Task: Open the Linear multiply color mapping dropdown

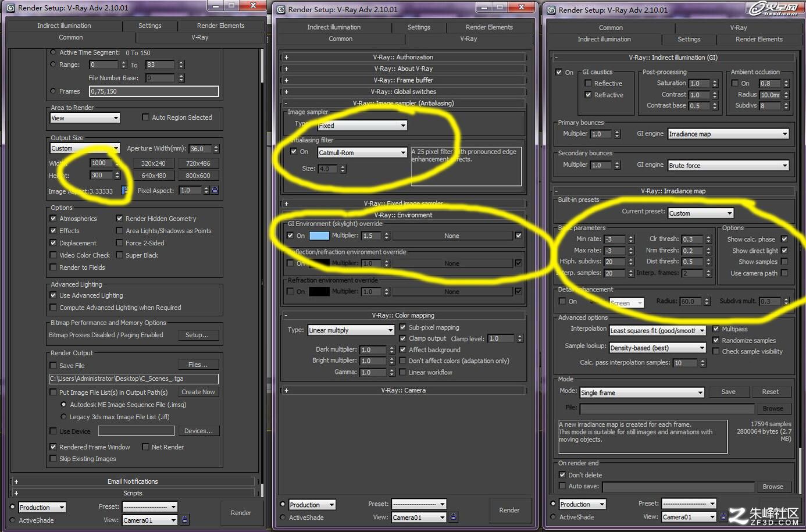Action: pyautogui.click(x=351, y=330)
